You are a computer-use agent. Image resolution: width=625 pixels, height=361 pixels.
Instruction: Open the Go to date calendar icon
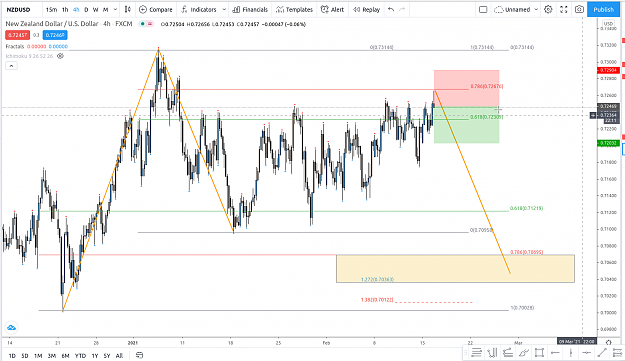click(139, 355)
